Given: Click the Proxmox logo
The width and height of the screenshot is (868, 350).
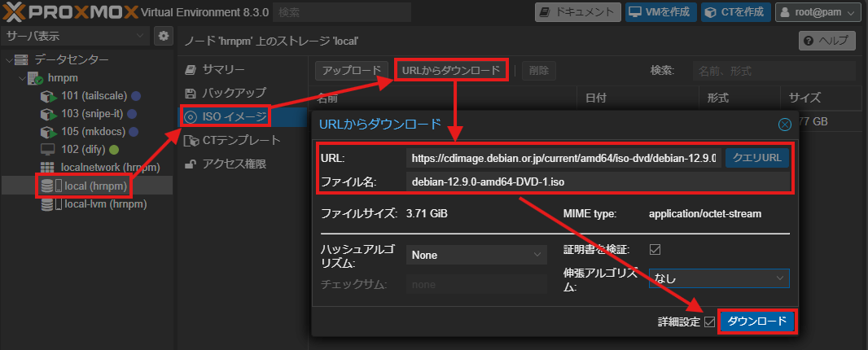Looking at the screenshot, I should (x=71, y=11).
